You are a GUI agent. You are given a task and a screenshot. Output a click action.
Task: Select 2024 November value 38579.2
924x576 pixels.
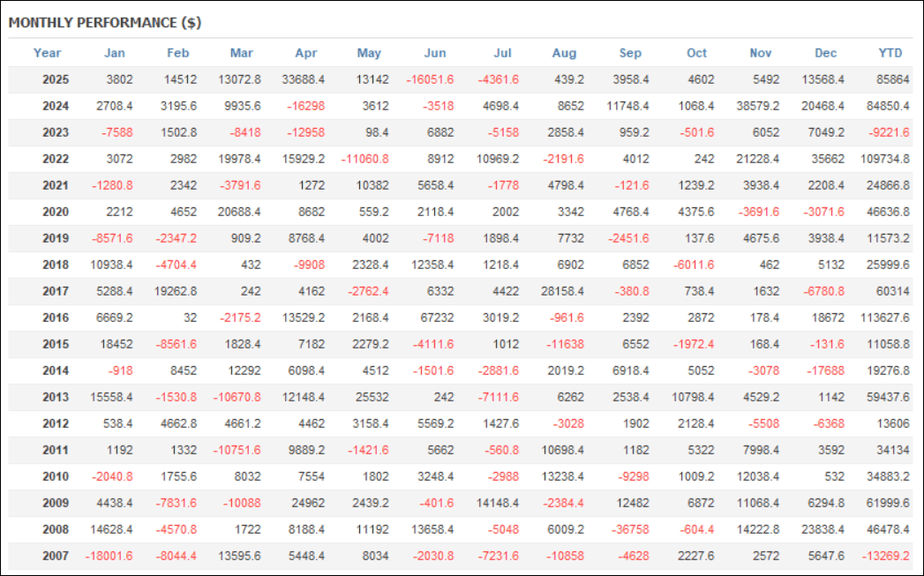[x=760, y=106]
